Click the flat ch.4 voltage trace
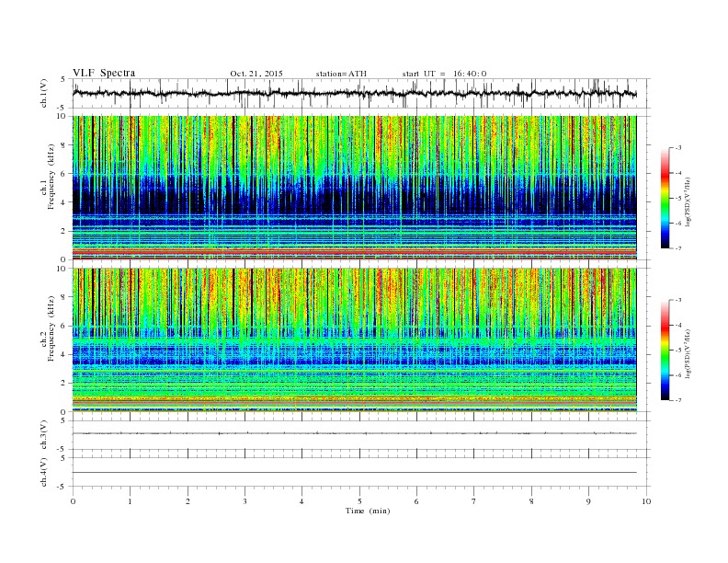Viewport: 728px width, 563px height. coord(354,473)
